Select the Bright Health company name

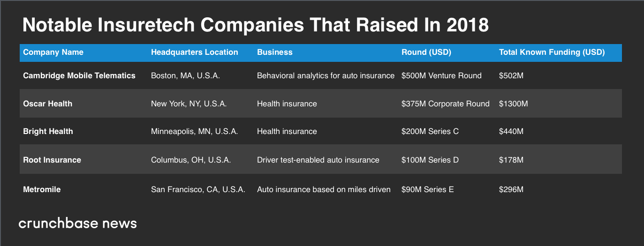[x=48, y=132]
